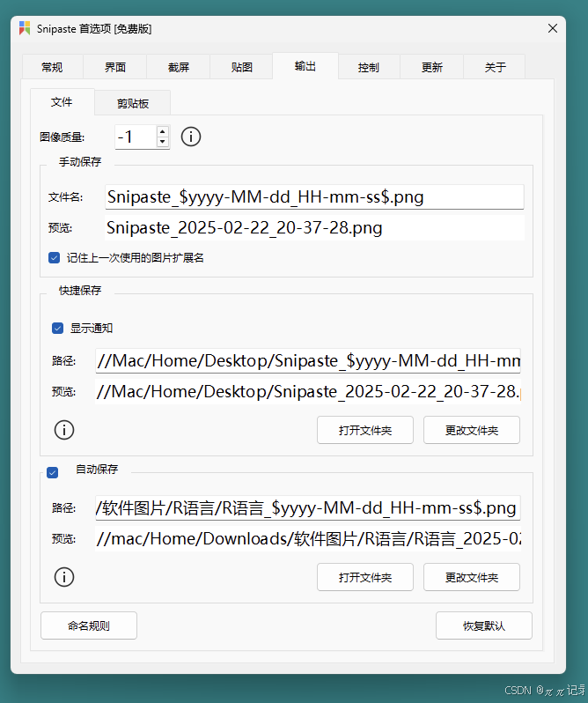Click 自动保存 preview path in Downloads
588x703 pixels.
point(308,539)
